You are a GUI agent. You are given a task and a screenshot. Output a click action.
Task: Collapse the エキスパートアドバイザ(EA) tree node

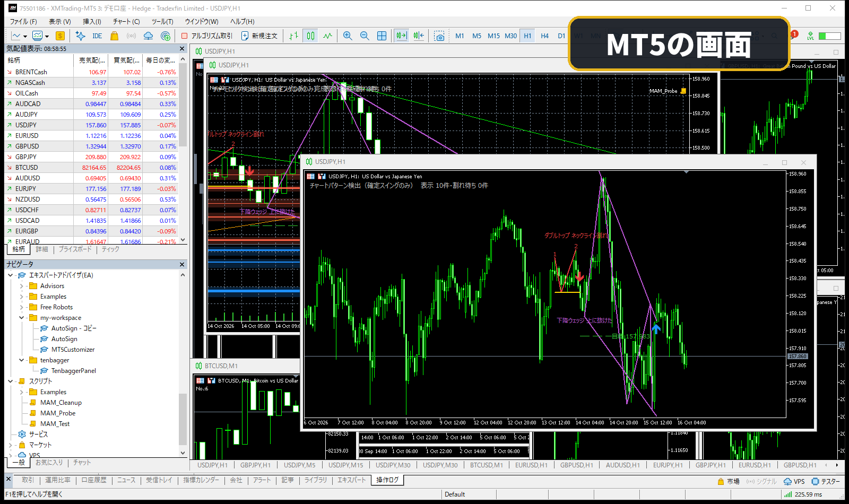coord(11,275)
